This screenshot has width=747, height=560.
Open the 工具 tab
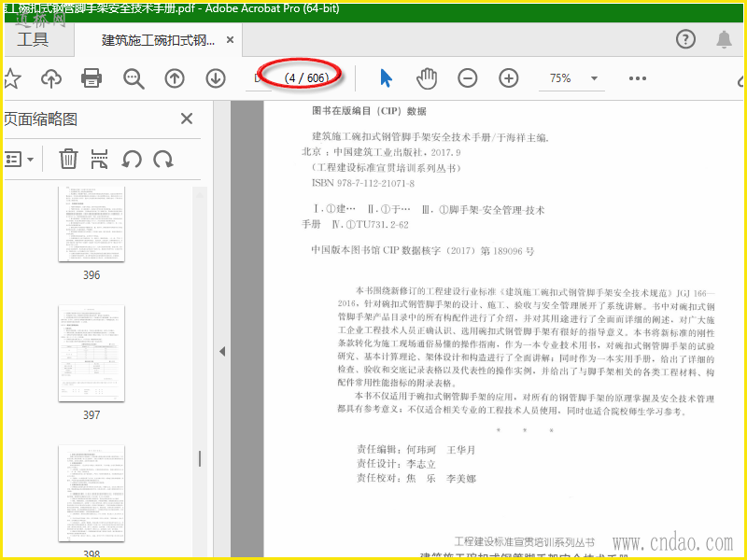point(33,39)
